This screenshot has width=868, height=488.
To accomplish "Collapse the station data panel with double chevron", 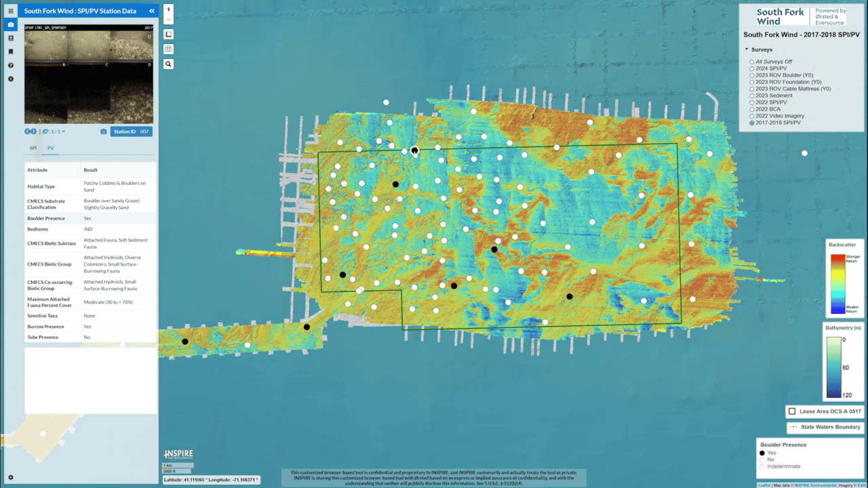I will (151, 11).
